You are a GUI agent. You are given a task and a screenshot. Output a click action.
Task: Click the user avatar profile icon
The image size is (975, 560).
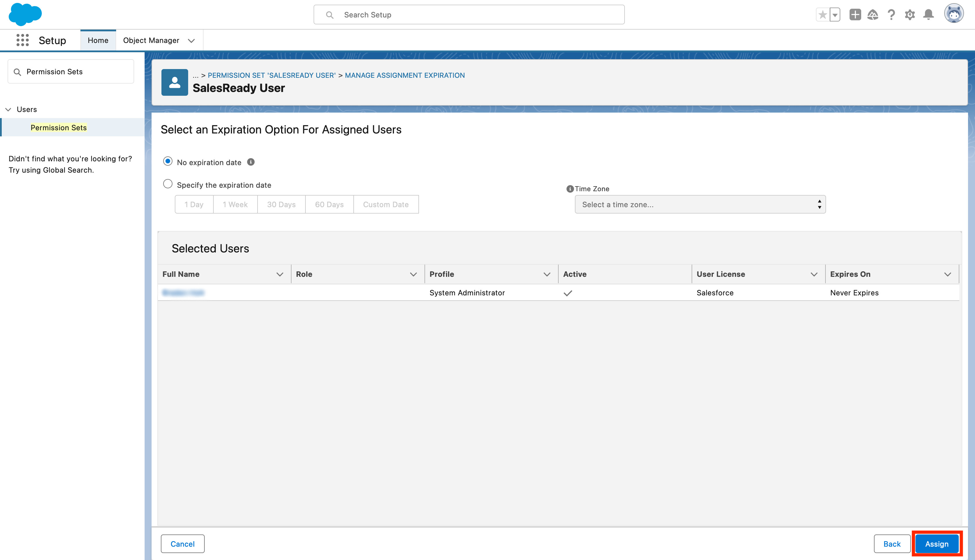(954, 14)
